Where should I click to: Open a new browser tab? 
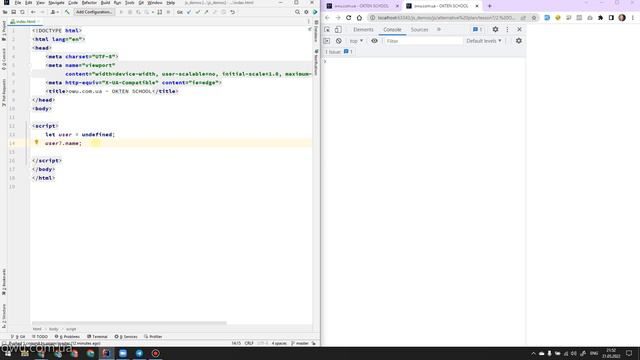(489, 6)
